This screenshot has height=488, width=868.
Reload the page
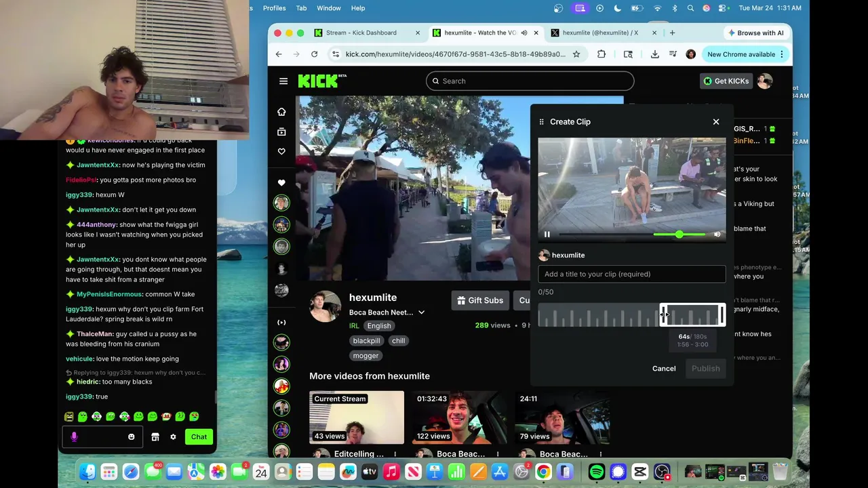[x=314, y=54]
